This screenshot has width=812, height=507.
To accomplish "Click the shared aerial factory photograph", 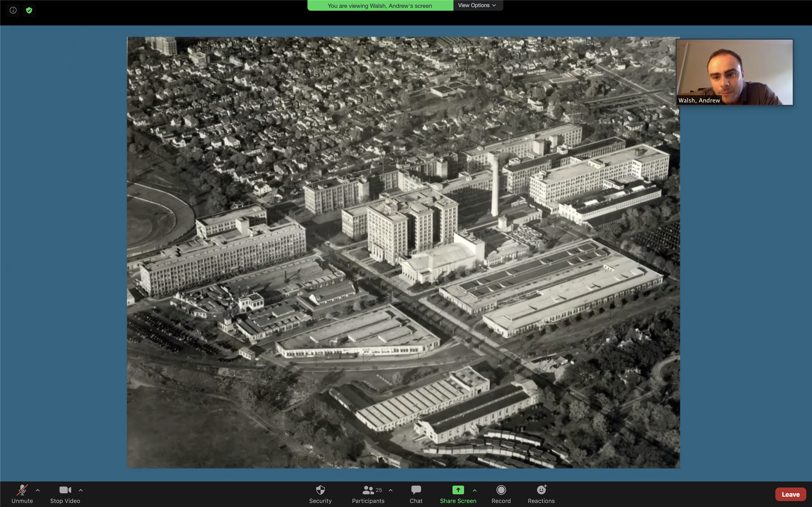I will [x=403, y=252].
